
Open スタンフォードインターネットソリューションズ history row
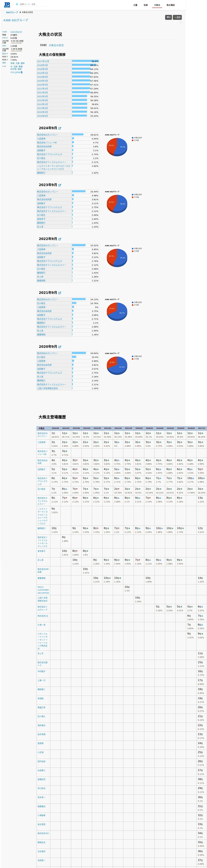point(43,641)
